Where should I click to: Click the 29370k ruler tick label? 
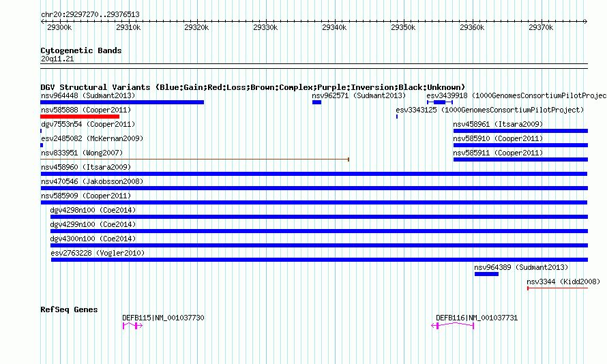pos(542,27)
